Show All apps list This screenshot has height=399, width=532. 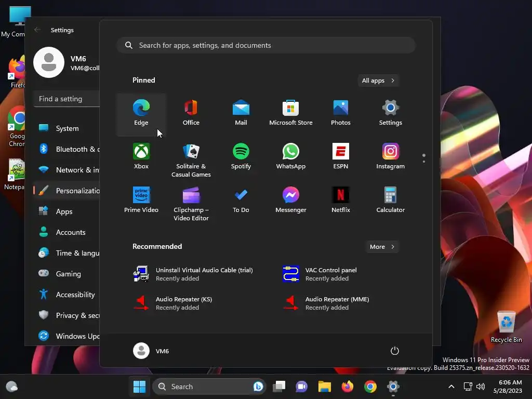(378, 81)
